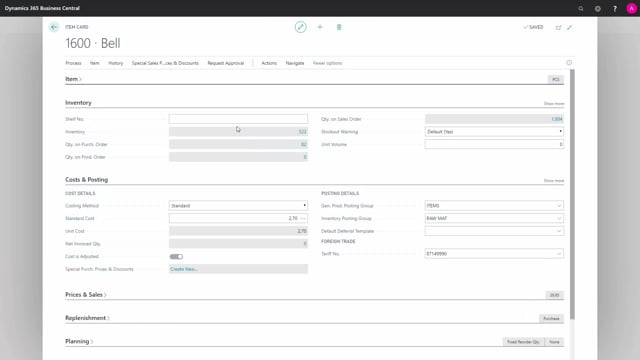The image size is (640, 360).
Task: Open the History menu
Action: (116, 63)
